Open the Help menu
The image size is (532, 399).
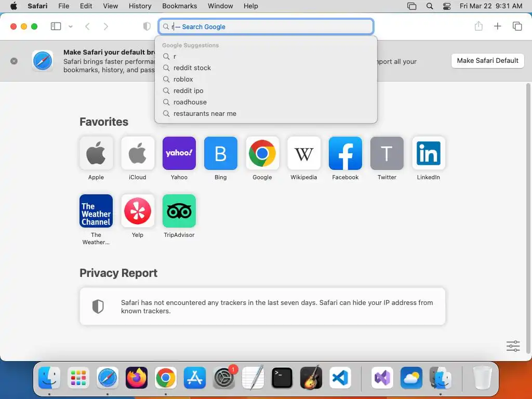point(251,6)
